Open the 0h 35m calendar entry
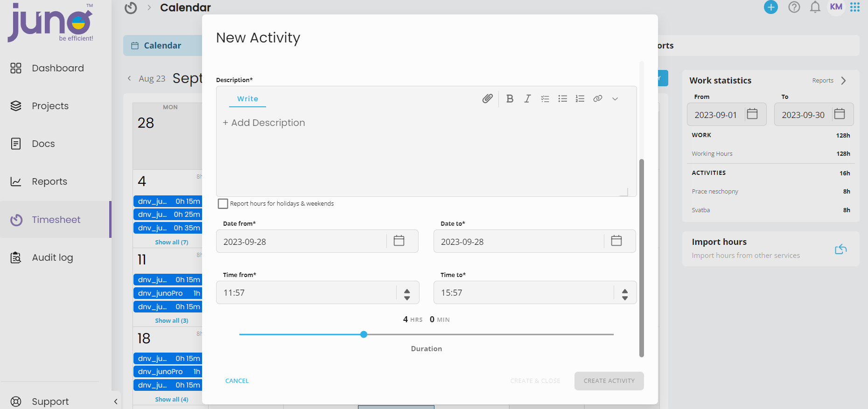Image resolution: width=868 pixels, height=409 pixels. (x=168, y=228)
